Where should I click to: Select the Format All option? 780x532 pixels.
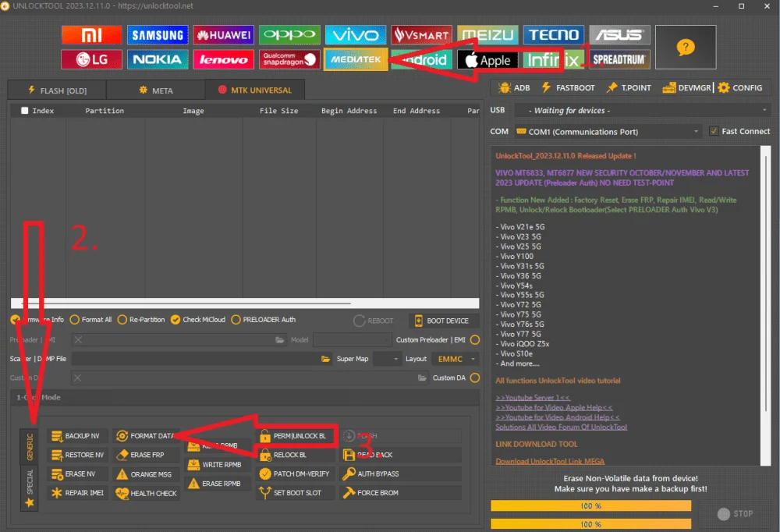[x=91, y=320]
